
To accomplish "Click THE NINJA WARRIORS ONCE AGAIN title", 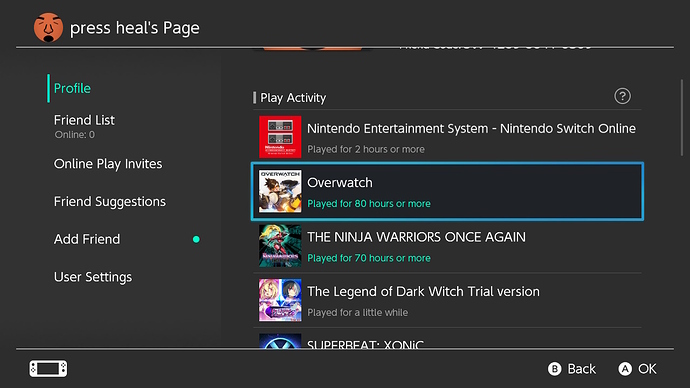I will (x=416, y=237).
